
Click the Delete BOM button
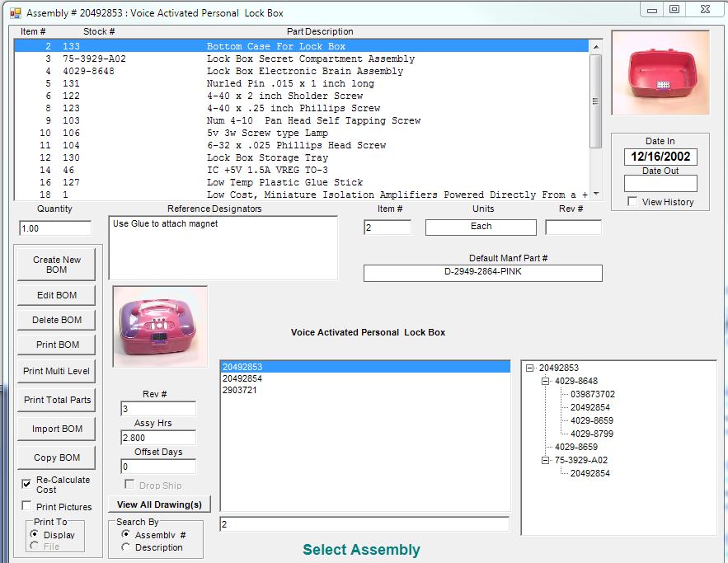(x=57, y=320)
